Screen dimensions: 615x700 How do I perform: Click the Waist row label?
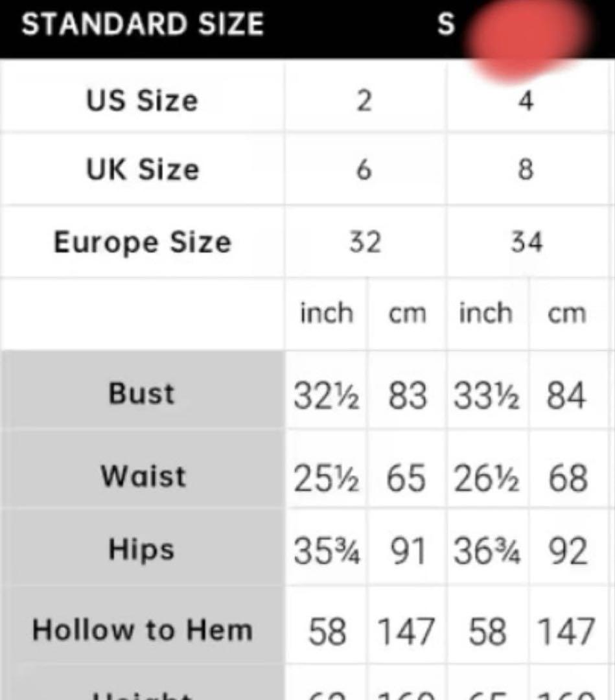tap(143, 476)
